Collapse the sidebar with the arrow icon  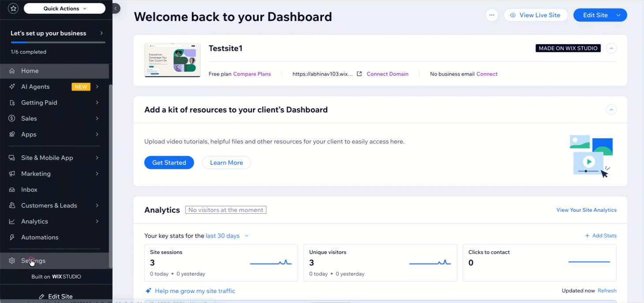click(116, 8)
